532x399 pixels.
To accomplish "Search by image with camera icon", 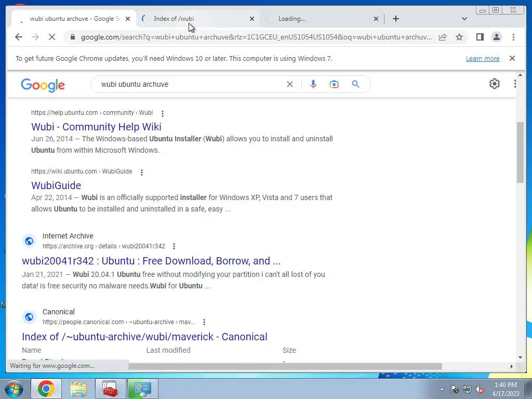I will (x=334, y=84).
